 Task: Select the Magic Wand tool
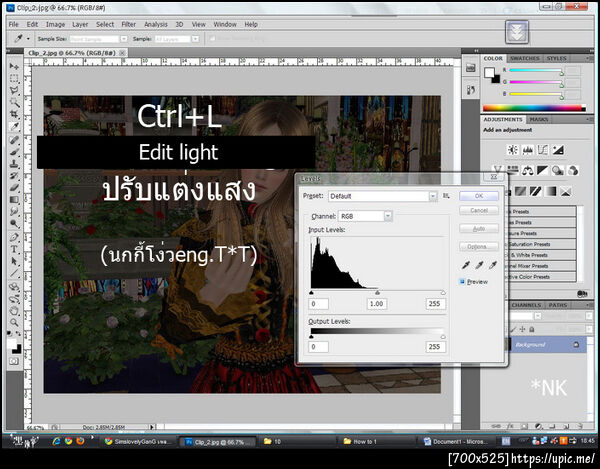(14, 102)
